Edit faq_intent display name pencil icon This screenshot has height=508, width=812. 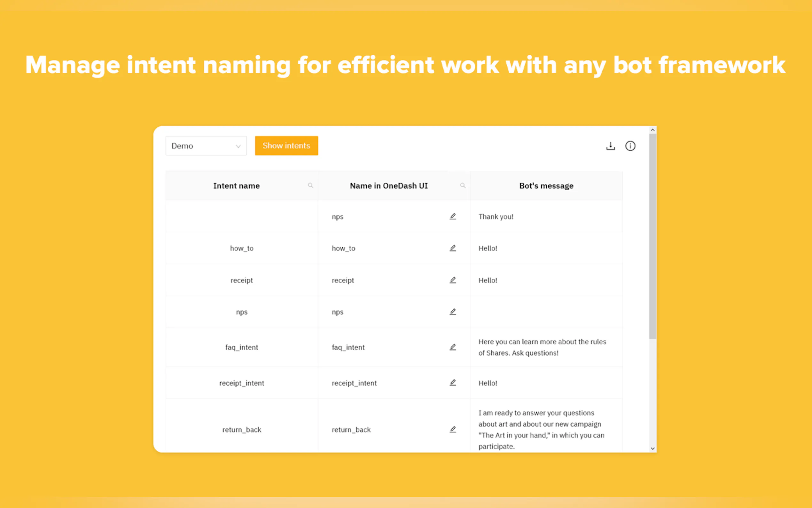(x=452, y=347)
